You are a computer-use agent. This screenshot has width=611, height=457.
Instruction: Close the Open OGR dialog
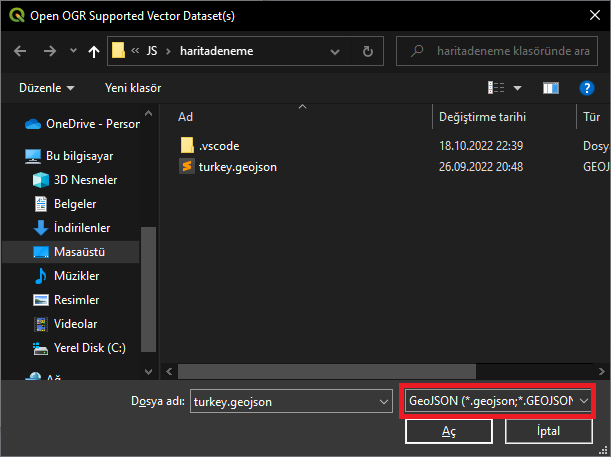pyautogui.click(x=595, y=15)
